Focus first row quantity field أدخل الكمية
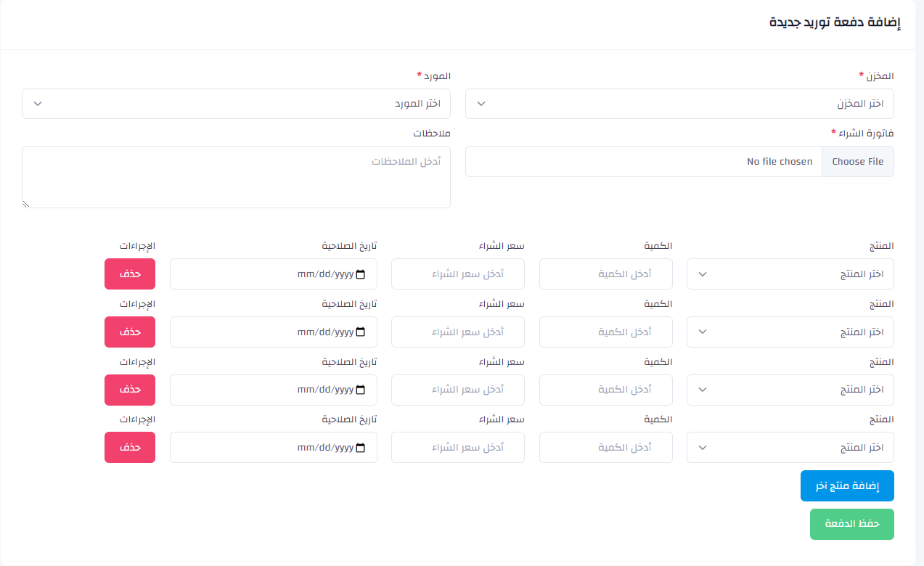924x566 pixels. point(606,274)
